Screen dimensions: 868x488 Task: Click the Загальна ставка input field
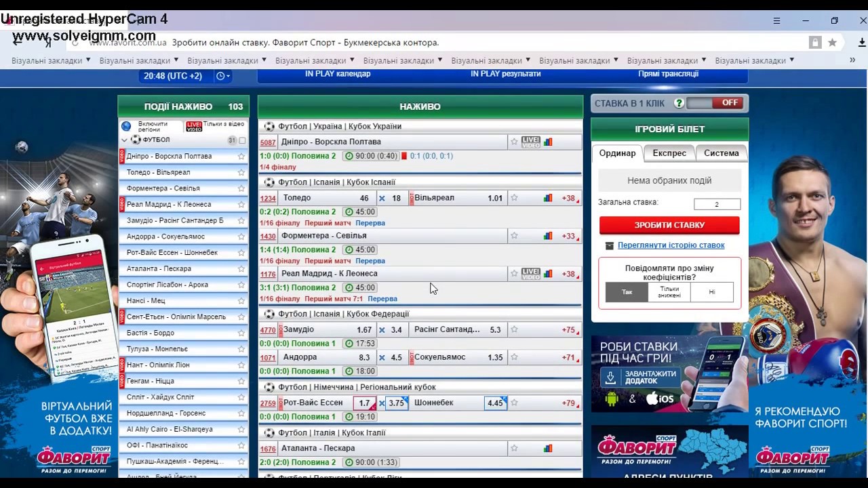pos(717,204)
